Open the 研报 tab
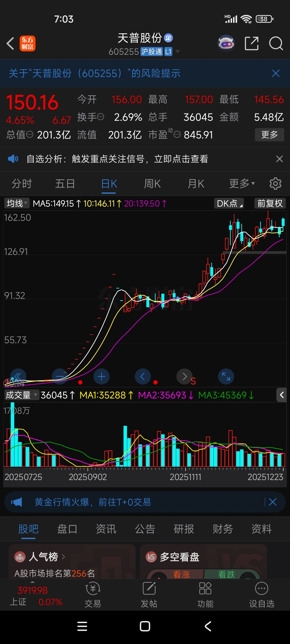Screen dimensions: 290x644 pos(184,529)
